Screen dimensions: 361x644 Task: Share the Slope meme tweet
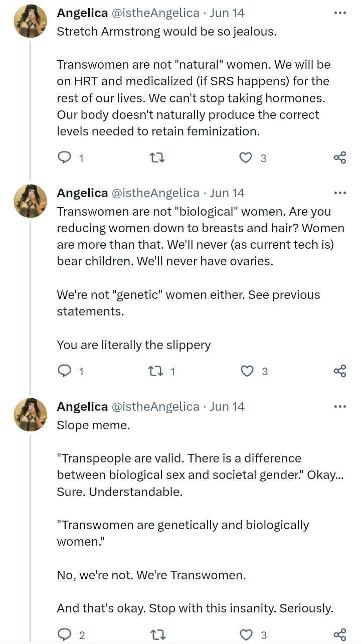pyautogui.click(x=339, y=635)
